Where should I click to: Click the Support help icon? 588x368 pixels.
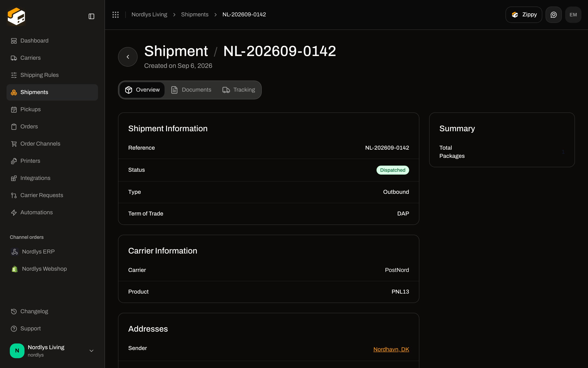click(14, 329)
